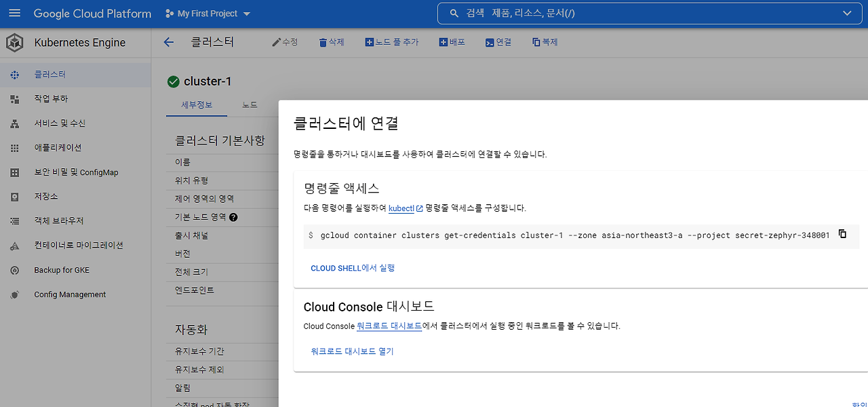Image resolution: width=868 pixels, height=407 pixels.
Task: Click the 서비스 및 수신 network icon
Action: pyautogui.click(x=15, y=123)
